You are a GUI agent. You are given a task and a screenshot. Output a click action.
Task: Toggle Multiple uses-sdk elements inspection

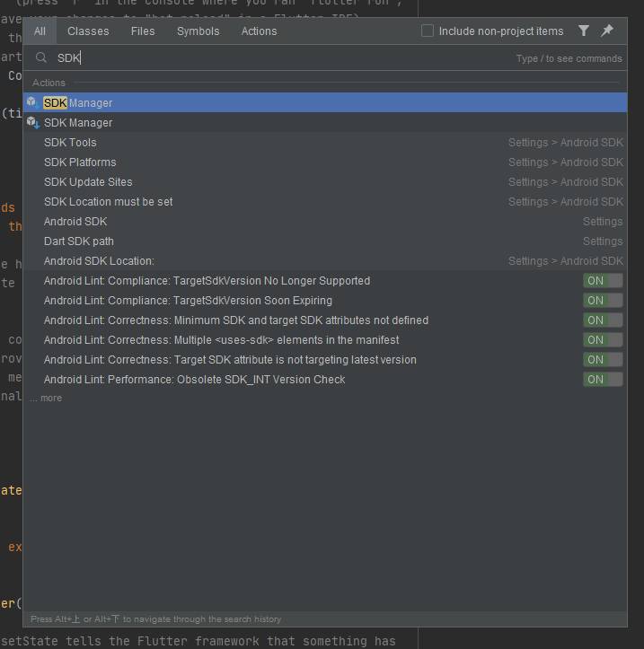pyautogui.click(x=603, y=340)
